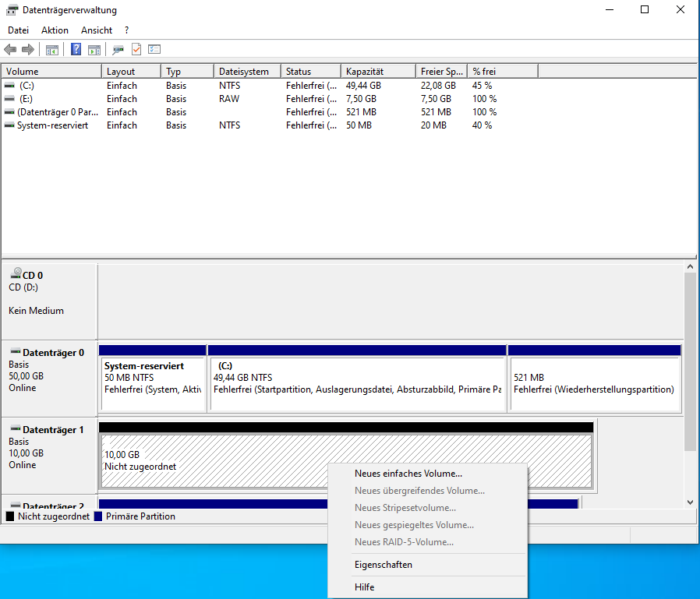The height and width of the screenshot is (599, 700).
Task: Click the checkmark document toolbar icon
Action: [x=136, y=50]
